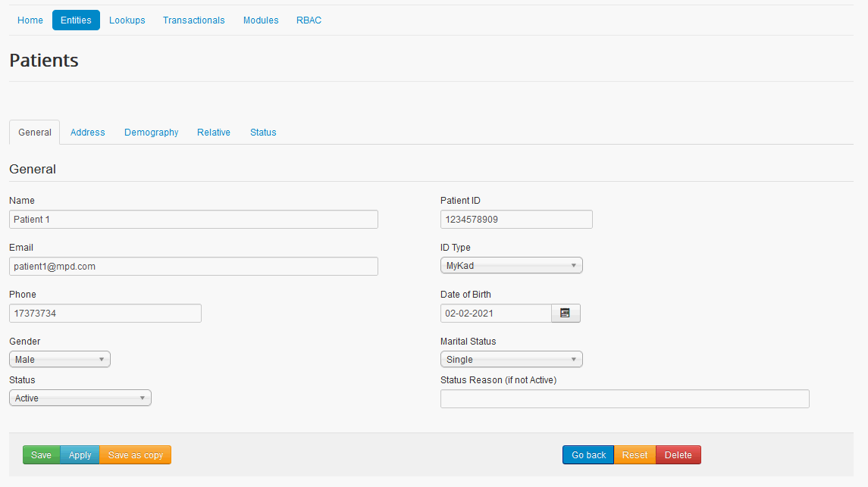Screen dimensions: 868x487
Task: Click the Email input field
Action: tap(193, 267)
